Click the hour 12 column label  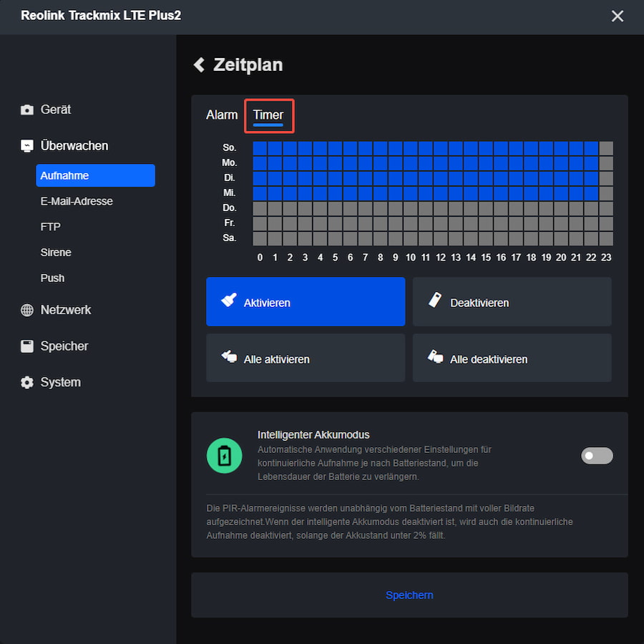click(x=441, y=258)
